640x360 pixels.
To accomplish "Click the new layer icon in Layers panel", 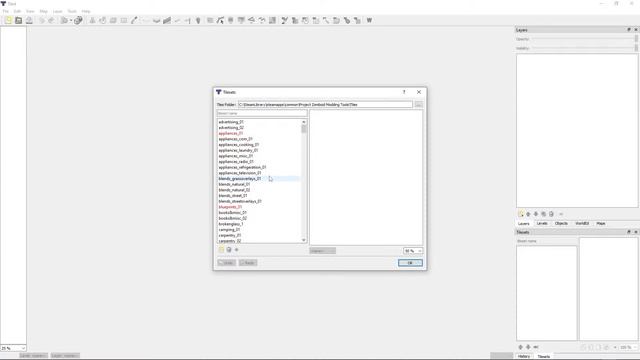I will 521,214.
